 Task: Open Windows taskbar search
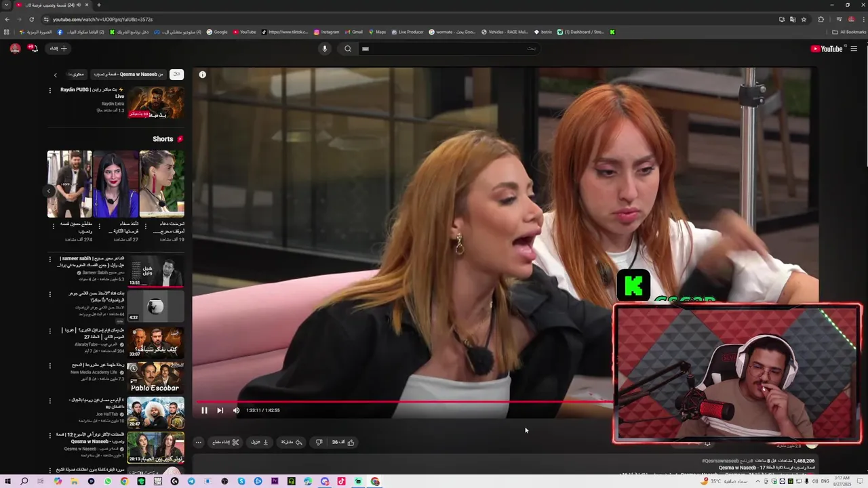pos(24,481)
